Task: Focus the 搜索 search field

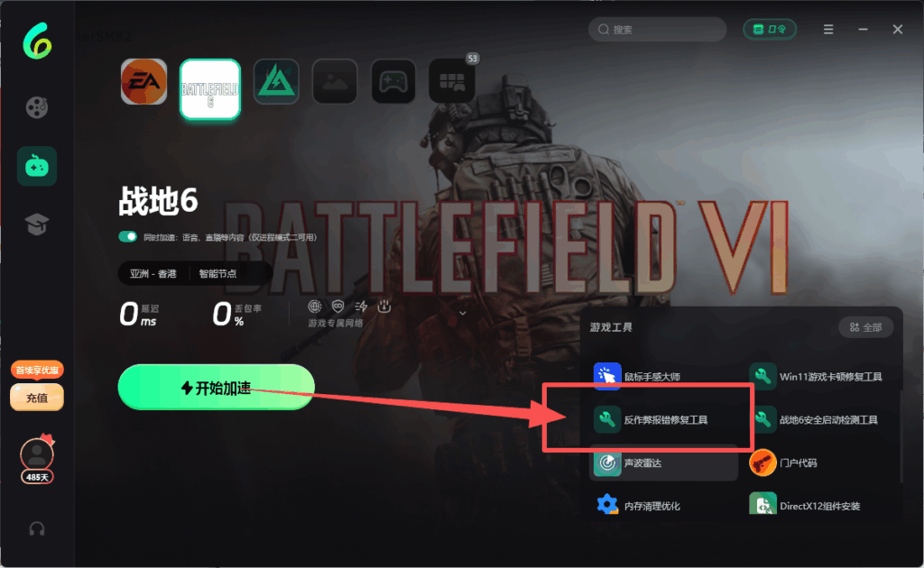Action: 657,30
